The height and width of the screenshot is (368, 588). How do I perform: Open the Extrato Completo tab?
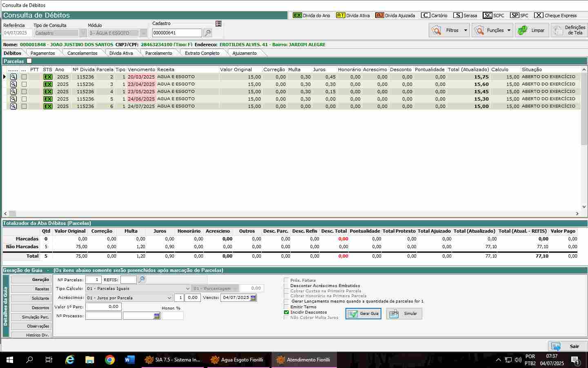(202, 53)
